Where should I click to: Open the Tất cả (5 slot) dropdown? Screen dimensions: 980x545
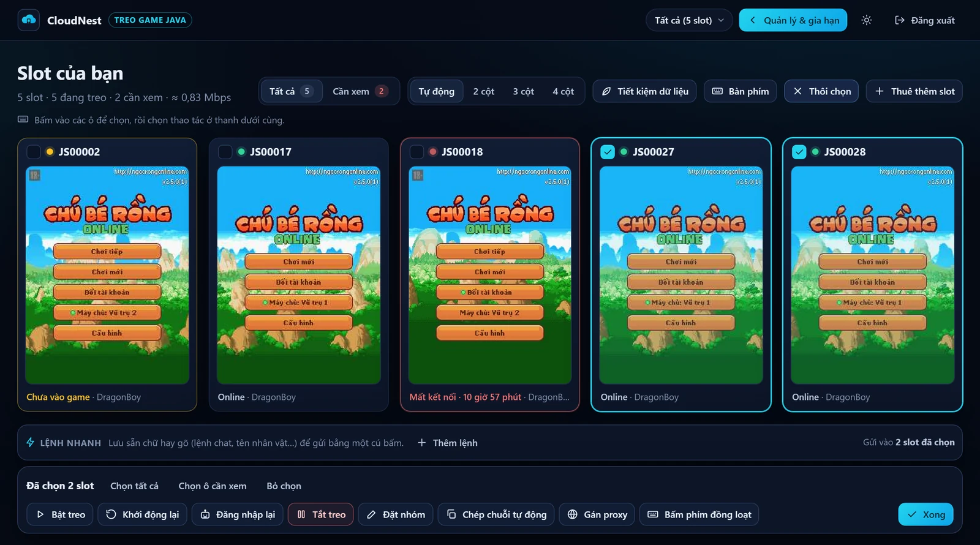click(x=689, y=20)
